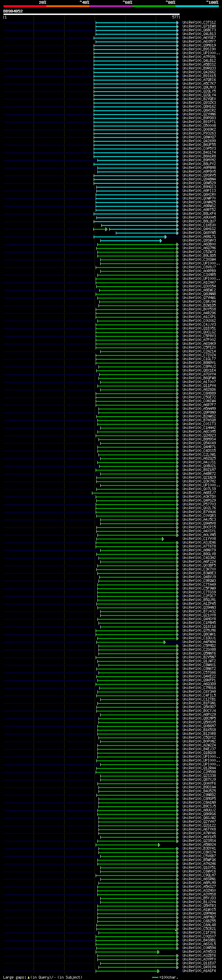Open hit UniRef100_Q4LB13
The width and height of the screenshot is (222, 980).
pyautogui.click(x=199, y=34)
